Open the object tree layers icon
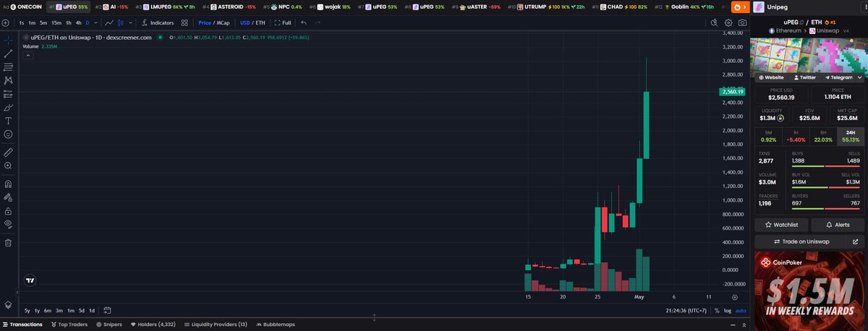Image resolution: width=868 pixels, height=331 pixels. click(x=8, y=305)
